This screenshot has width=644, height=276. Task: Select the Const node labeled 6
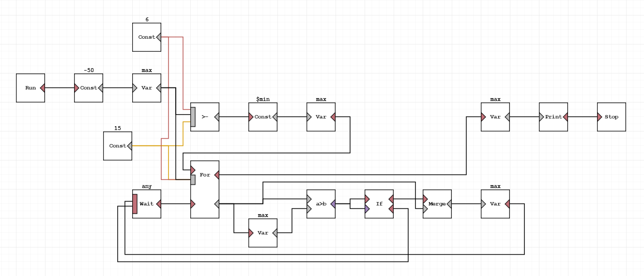point(146,37)
